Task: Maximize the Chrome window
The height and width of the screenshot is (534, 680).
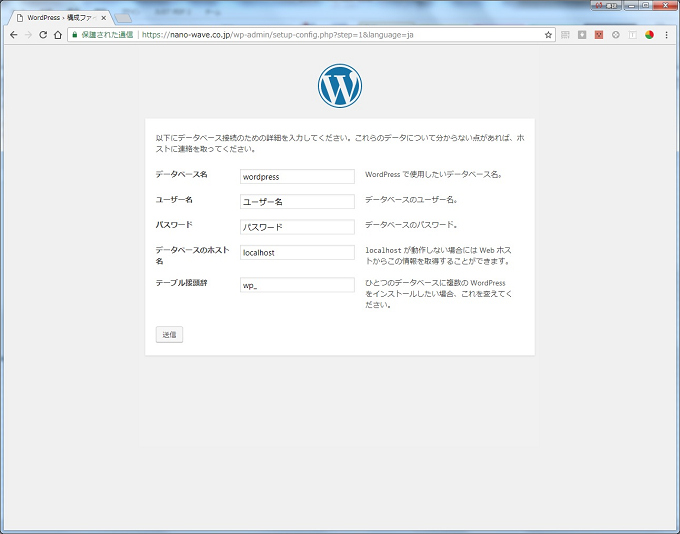Action: (645, 6)
